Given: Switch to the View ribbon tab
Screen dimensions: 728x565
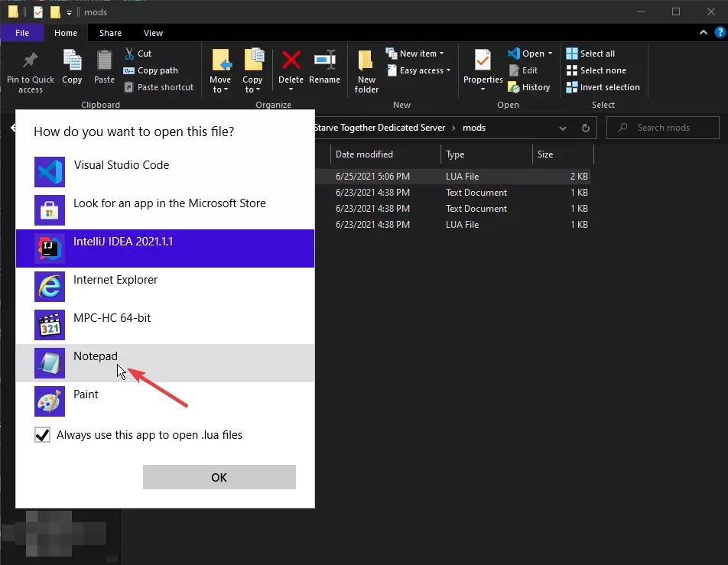Looking at the screenshot, I should coord(153,33).
